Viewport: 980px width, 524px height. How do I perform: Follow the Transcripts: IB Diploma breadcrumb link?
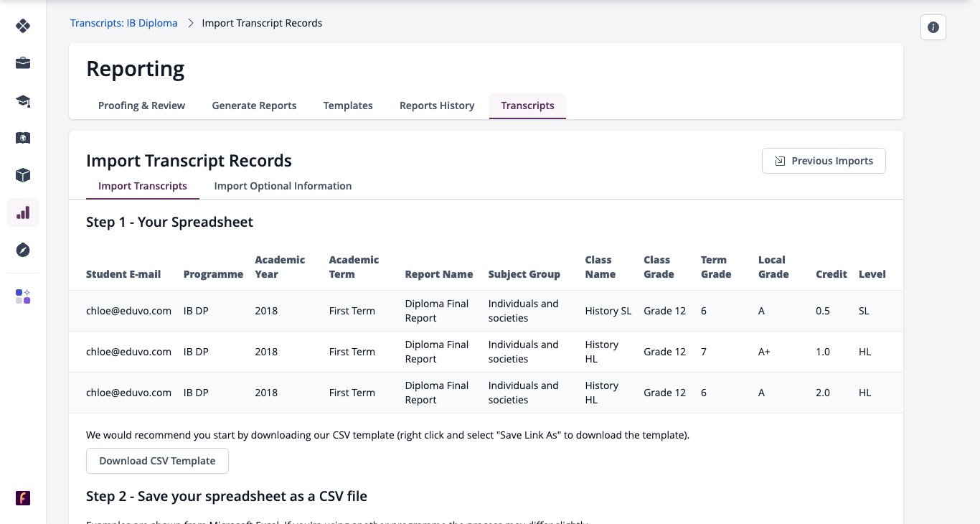(x=124, y=23)
